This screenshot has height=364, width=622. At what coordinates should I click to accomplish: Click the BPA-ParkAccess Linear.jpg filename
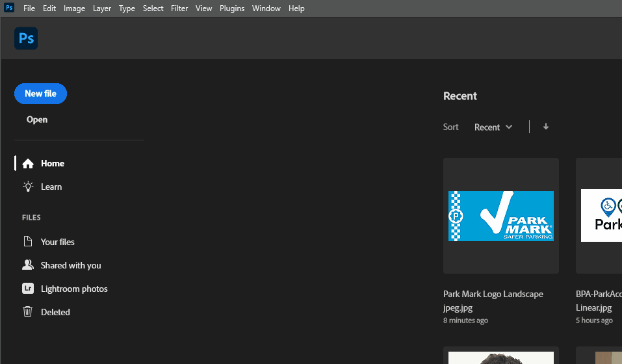[599, 300]
